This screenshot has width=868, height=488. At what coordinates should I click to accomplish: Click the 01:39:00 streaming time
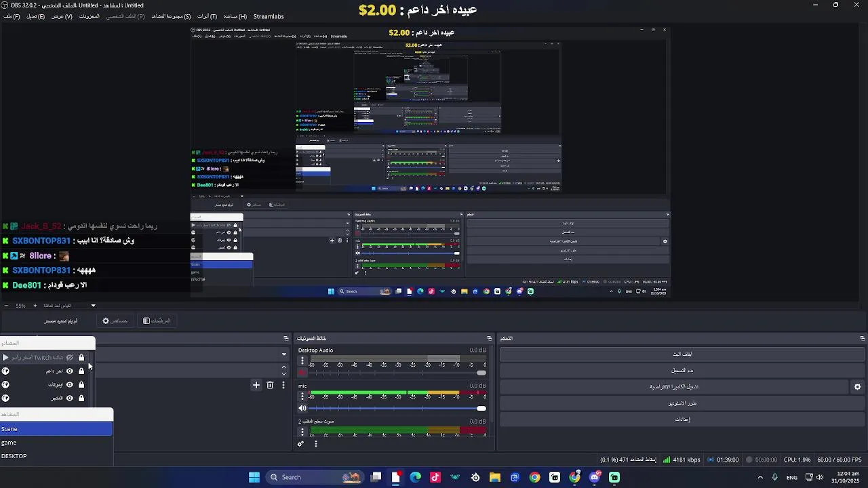click(723, 460)
